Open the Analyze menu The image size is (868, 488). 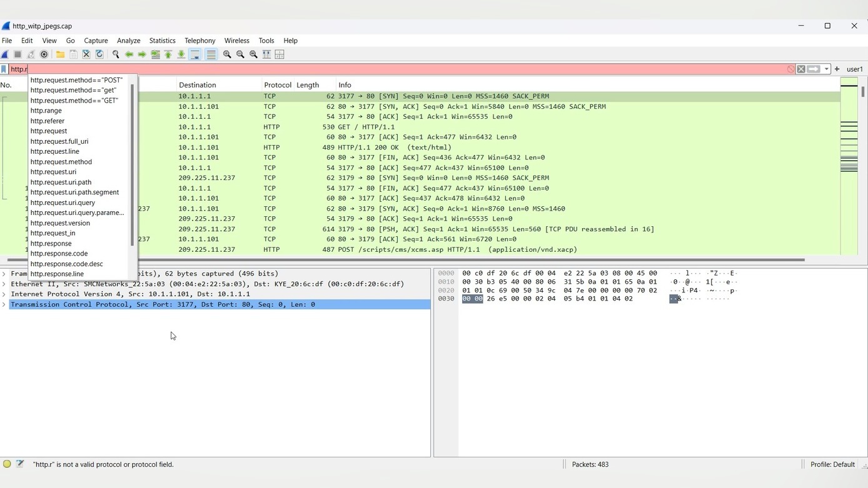pos(128,41)
